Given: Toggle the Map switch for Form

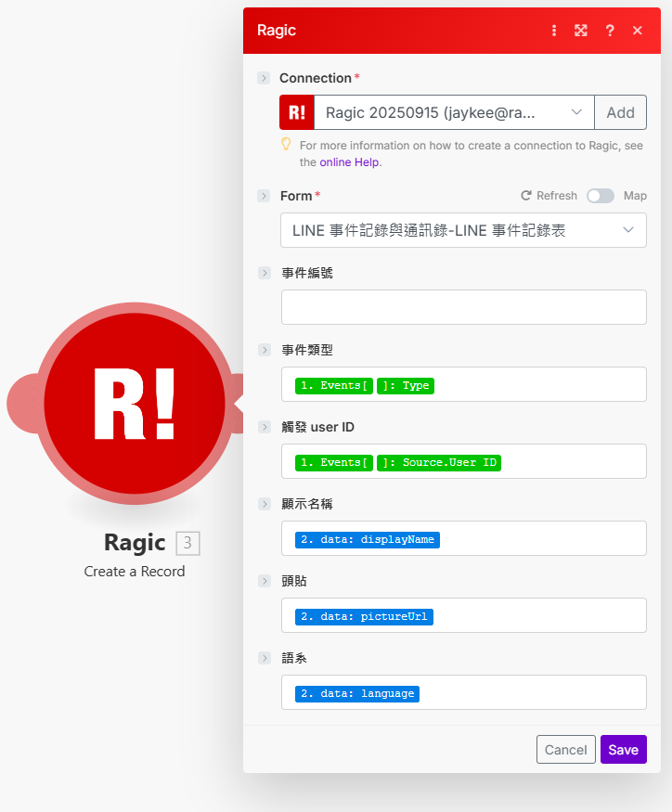Looking at the screenshot, I should (x=601, y=196).
